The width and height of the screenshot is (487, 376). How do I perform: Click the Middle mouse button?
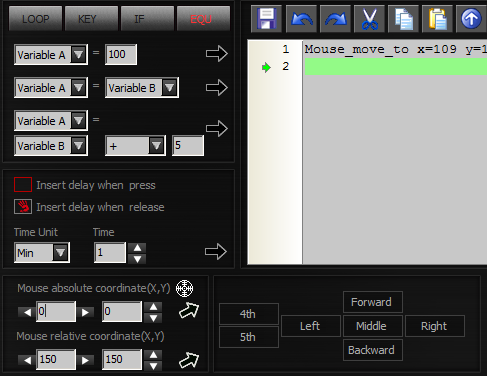click(x=373, y=326)
